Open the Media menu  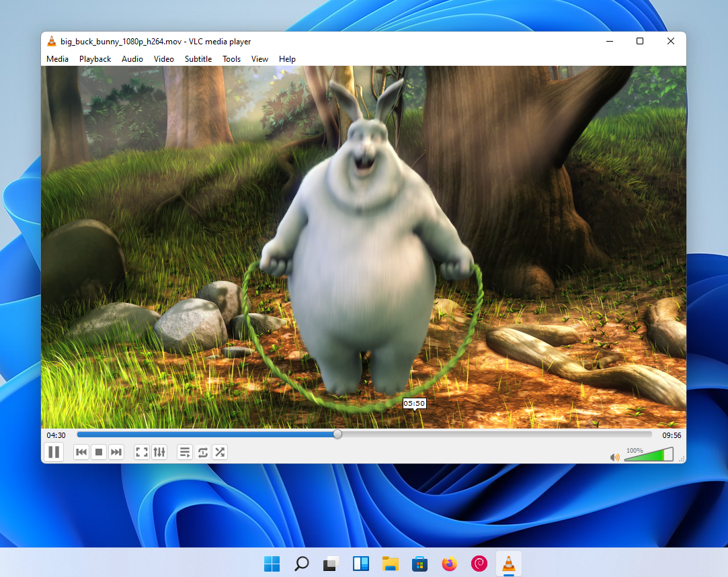(x=57, y=59)
